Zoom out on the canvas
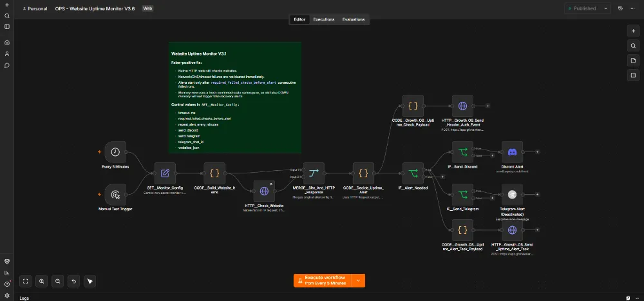 tap(58, 281)
